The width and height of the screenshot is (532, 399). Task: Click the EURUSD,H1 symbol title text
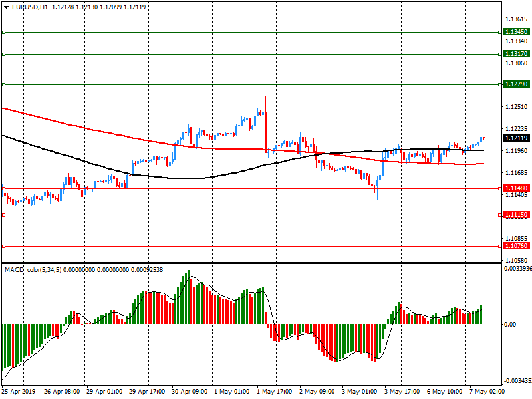coord(30,7)
